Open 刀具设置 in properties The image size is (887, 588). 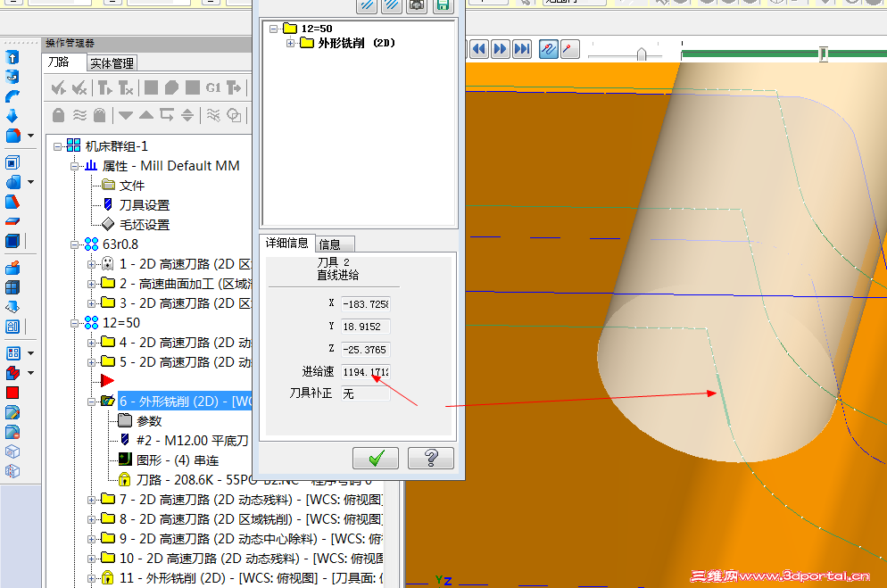point(145,205)
